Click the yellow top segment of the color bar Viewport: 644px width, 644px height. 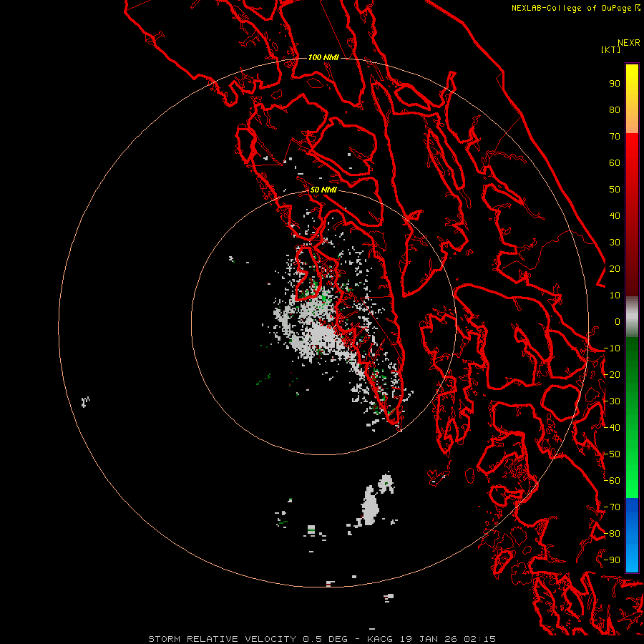click(x=632, y=99)
